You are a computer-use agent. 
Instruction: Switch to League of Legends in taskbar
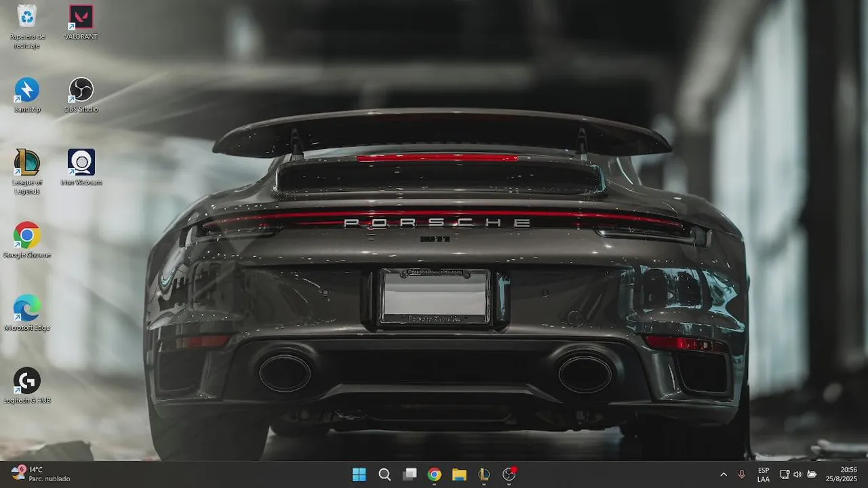pos(484,474)
